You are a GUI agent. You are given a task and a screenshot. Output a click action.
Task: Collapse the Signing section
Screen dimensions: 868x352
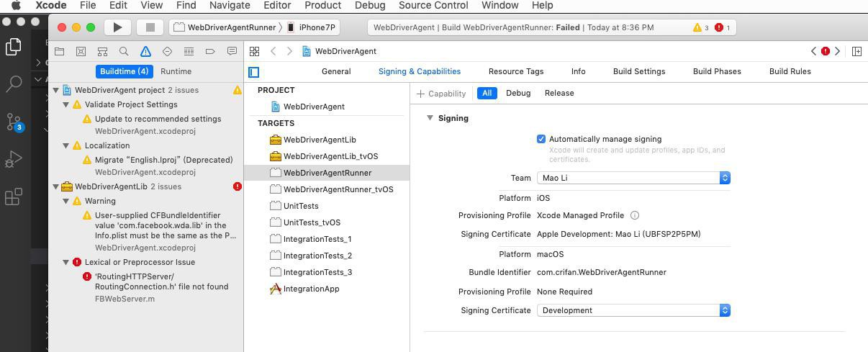[x=430, y=118]
